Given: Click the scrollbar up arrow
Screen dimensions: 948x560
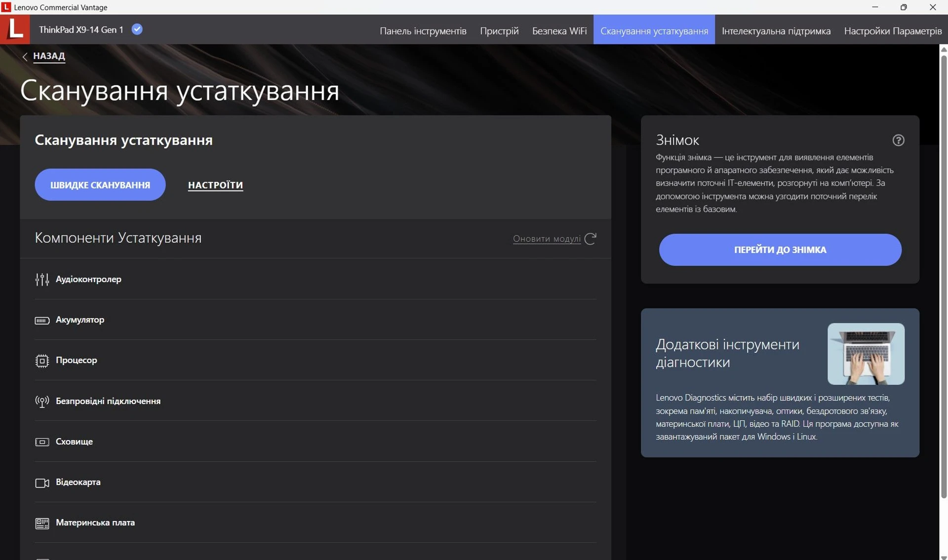Looking at the screenshot, I should 944,49.
